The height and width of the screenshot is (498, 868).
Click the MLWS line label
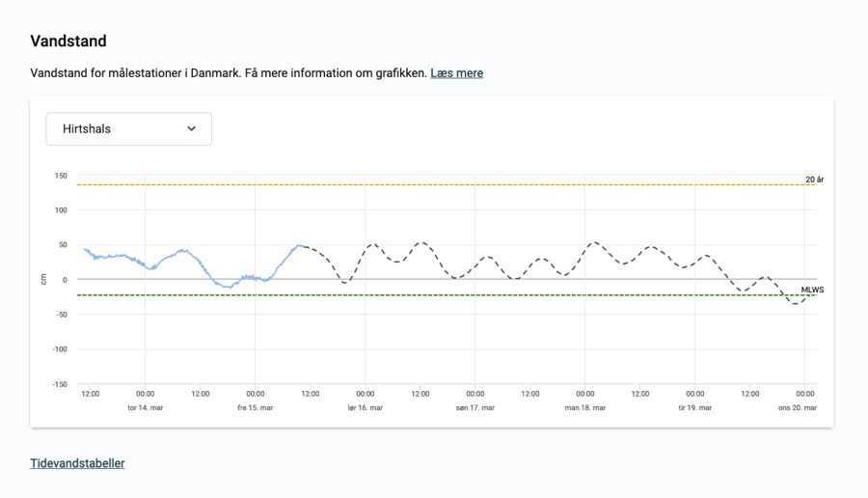[x=812, y=290]
